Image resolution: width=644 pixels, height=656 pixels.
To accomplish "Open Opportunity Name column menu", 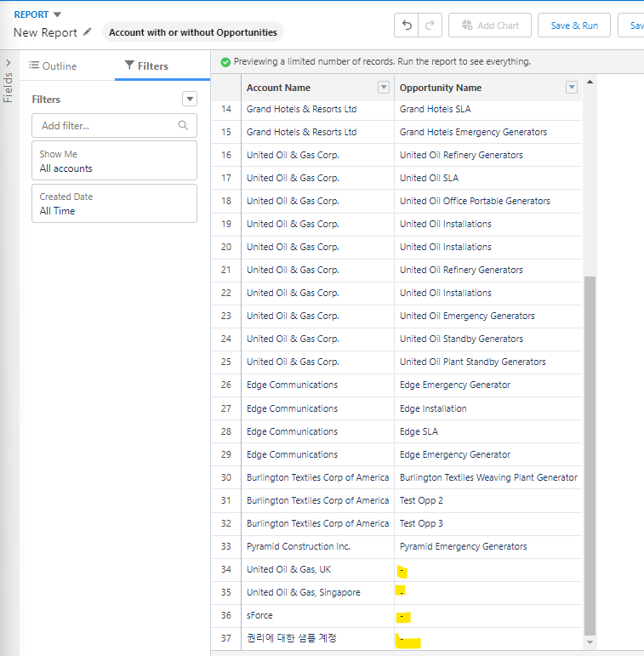I will coord(572,88).
